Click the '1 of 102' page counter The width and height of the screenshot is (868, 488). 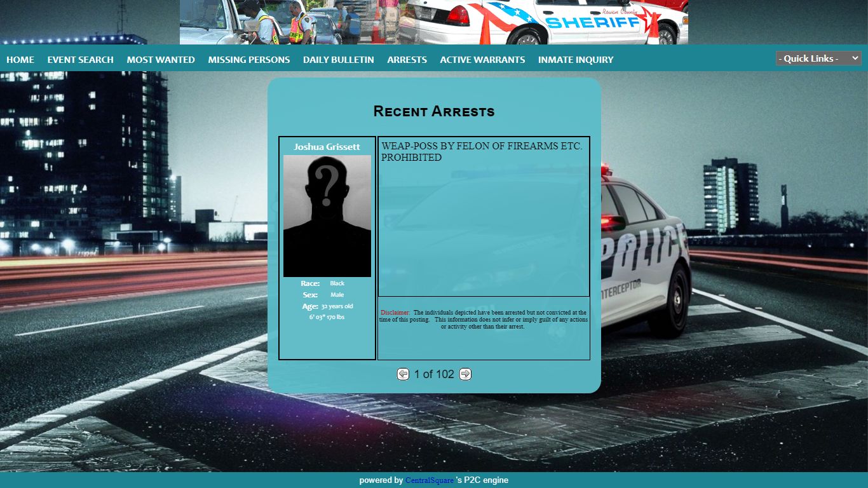pyautogui.click(x=434, y=374)
